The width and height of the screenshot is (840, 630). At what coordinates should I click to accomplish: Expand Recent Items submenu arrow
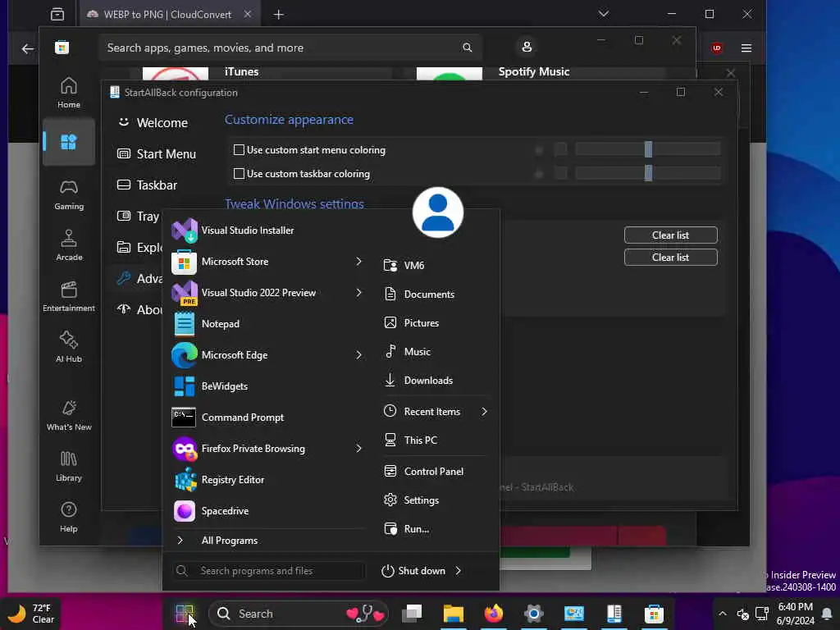(484, 412)
